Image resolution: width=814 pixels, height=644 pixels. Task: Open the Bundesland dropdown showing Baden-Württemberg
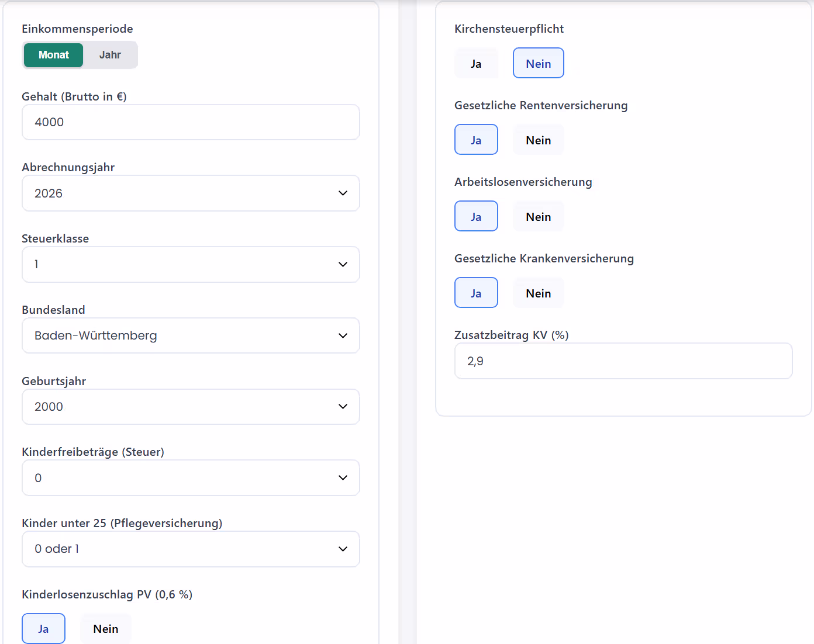(x=191, y=336)
